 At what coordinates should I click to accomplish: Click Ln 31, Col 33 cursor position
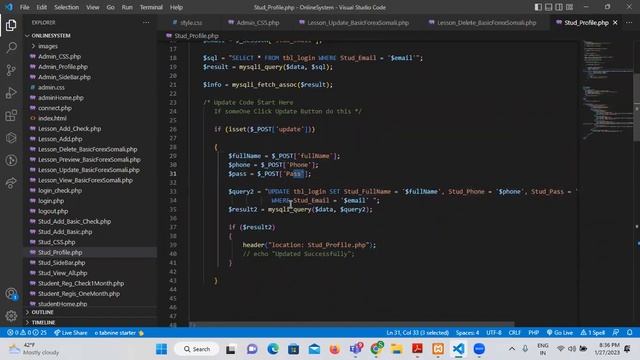[418, 333]
